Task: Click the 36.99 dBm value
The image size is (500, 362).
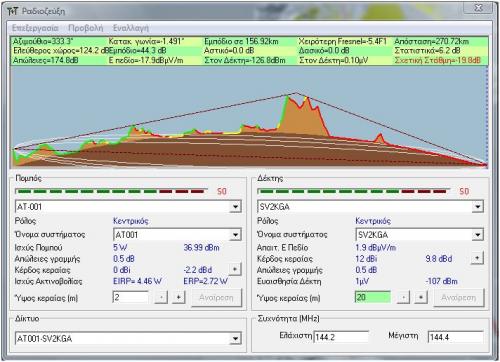Action: (x=201, y=248)
